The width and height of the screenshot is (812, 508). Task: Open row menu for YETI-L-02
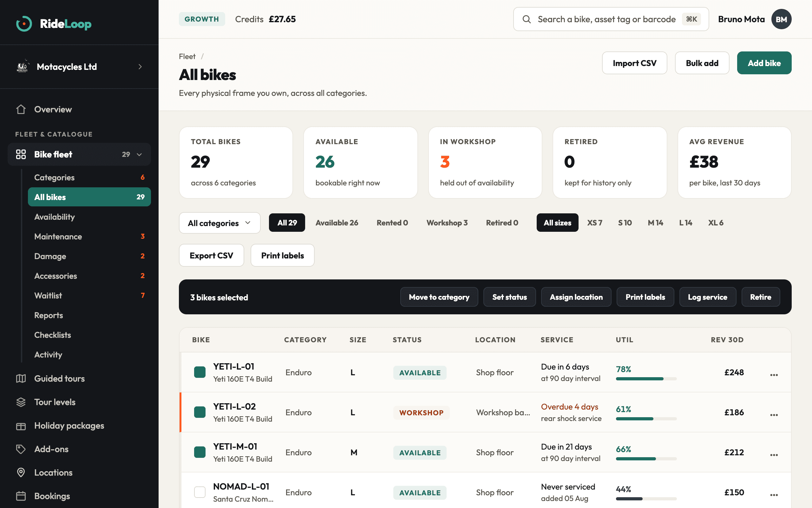coord(774,415)
